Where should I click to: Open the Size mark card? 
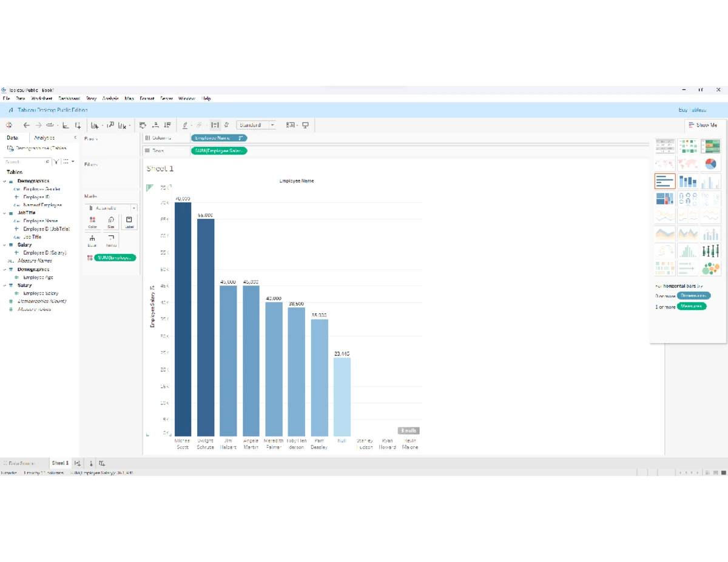pos(111,222)
